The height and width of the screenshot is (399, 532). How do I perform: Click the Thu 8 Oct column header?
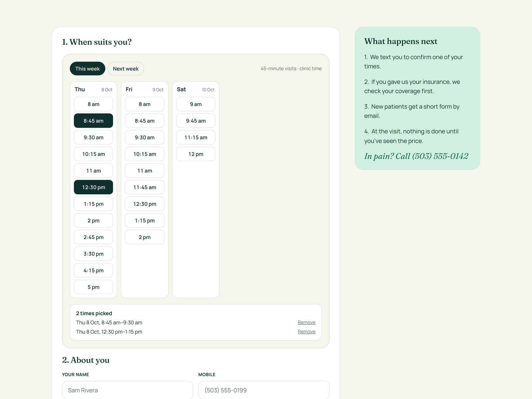point(93,89)
